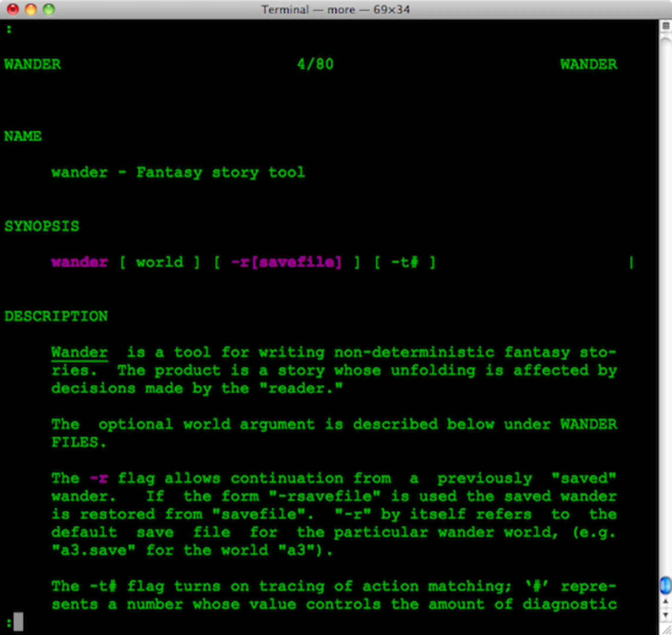Click the 4/80 date in header

(x=315, y=64)
